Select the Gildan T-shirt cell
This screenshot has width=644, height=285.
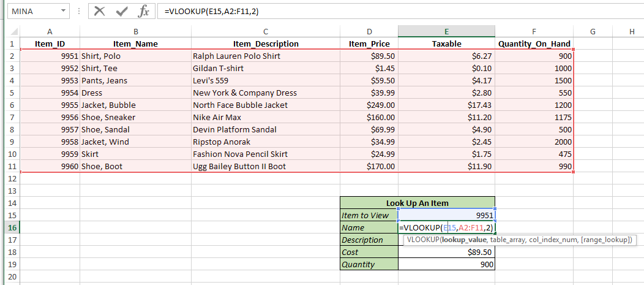266,68
